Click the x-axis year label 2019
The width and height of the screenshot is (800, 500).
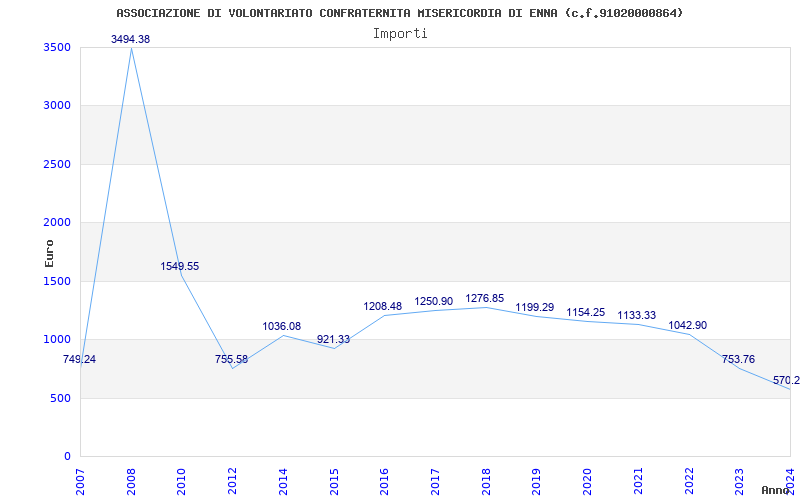536,482
